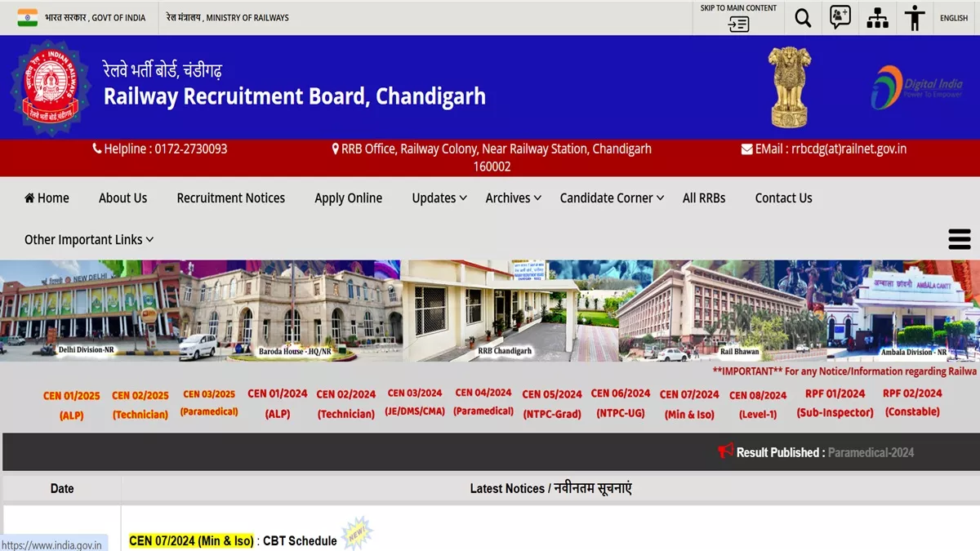Click the Skip to Main Content icon
Viewport: 980px width, 551px height.
[738, 24]
